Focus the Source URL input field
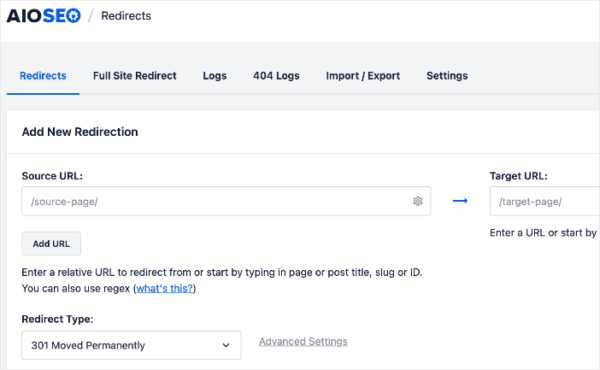This screenshot has height=370, width=600. [226, 201]
